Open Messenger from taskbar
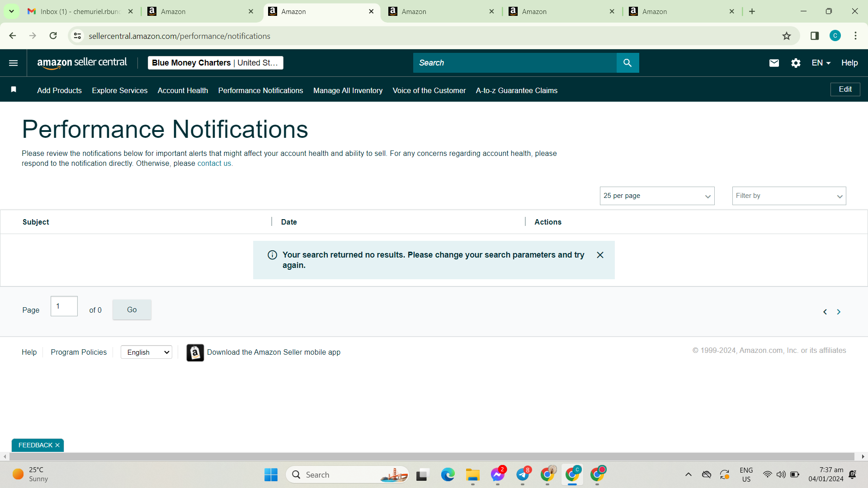 498,474
